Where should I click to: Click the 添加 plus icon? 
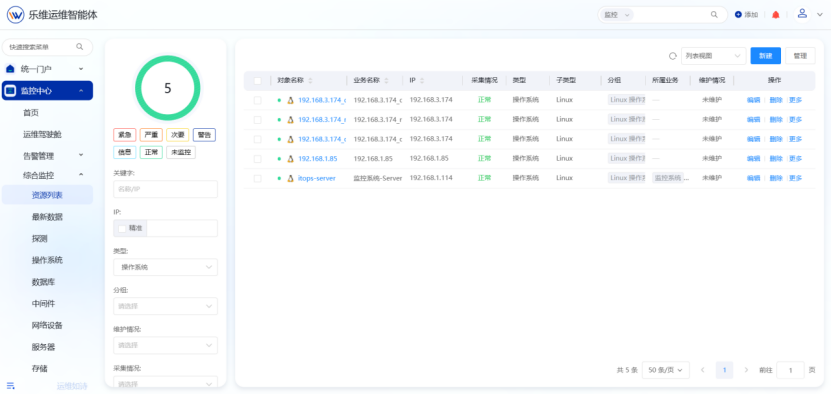tap(738, 15)
